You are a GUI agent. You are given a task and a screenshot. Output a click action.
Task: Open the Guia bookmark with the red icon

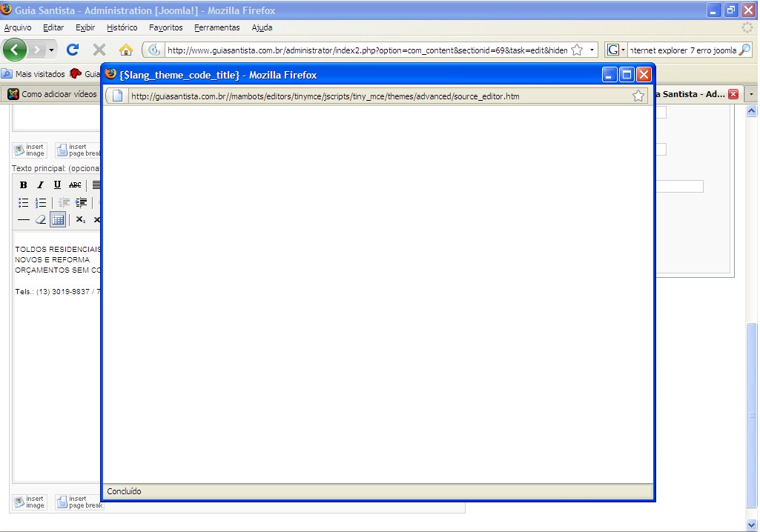coord(85,73)
